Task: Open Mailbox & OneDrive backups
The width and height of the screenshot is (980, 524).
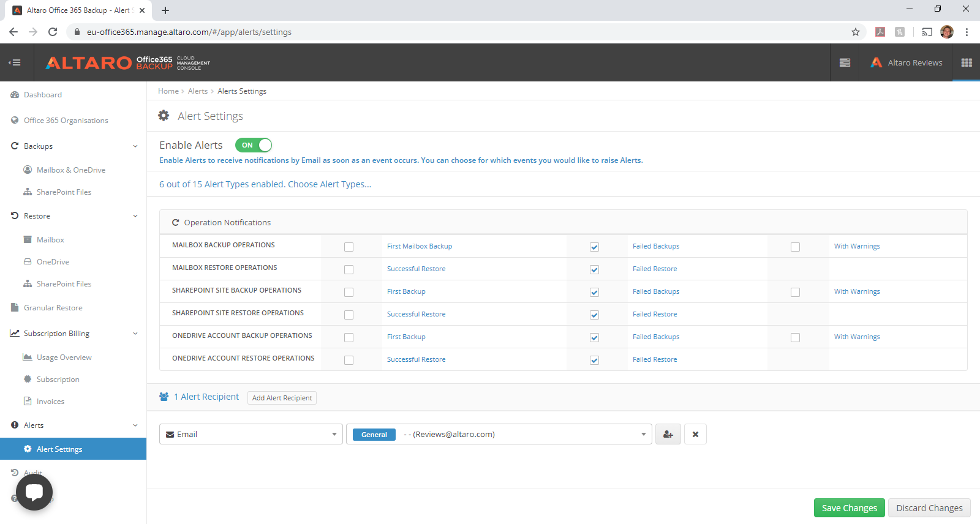Action: click(x=71, y=170)
